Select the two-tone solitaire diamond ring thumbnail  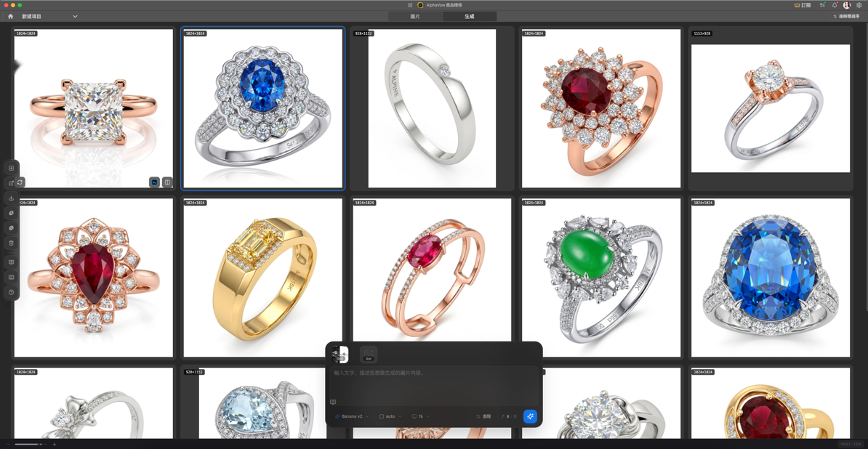point(771,108)
